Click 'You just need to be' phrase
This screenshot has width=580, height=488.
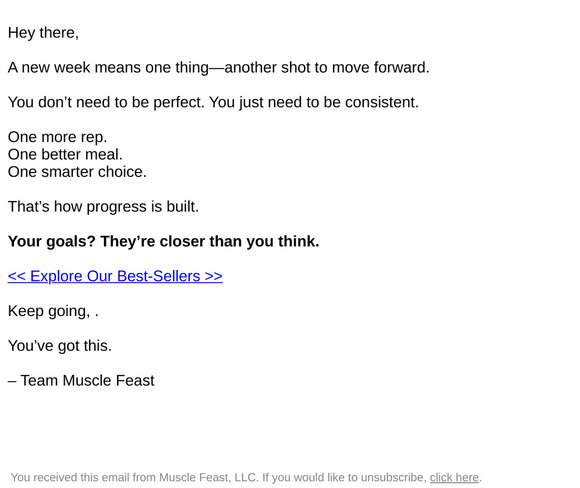pos(275,102)
